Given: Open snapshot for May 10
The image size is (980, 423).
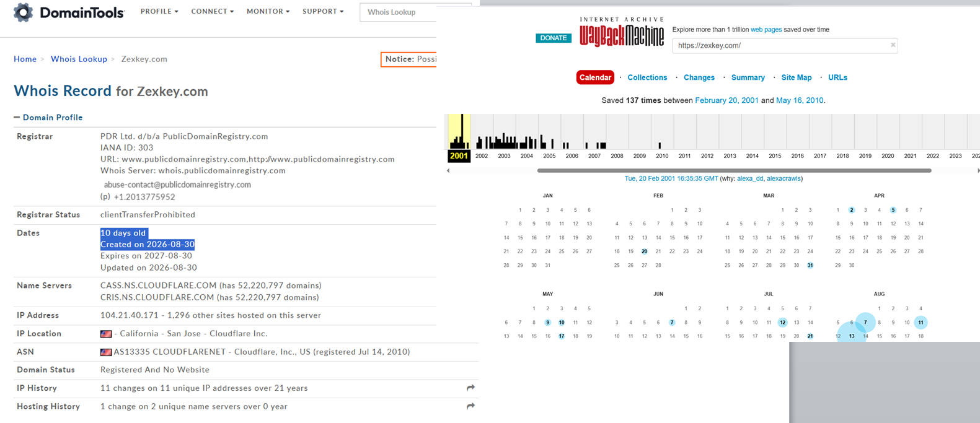Looking at the screenshot, I should point(562,323).
